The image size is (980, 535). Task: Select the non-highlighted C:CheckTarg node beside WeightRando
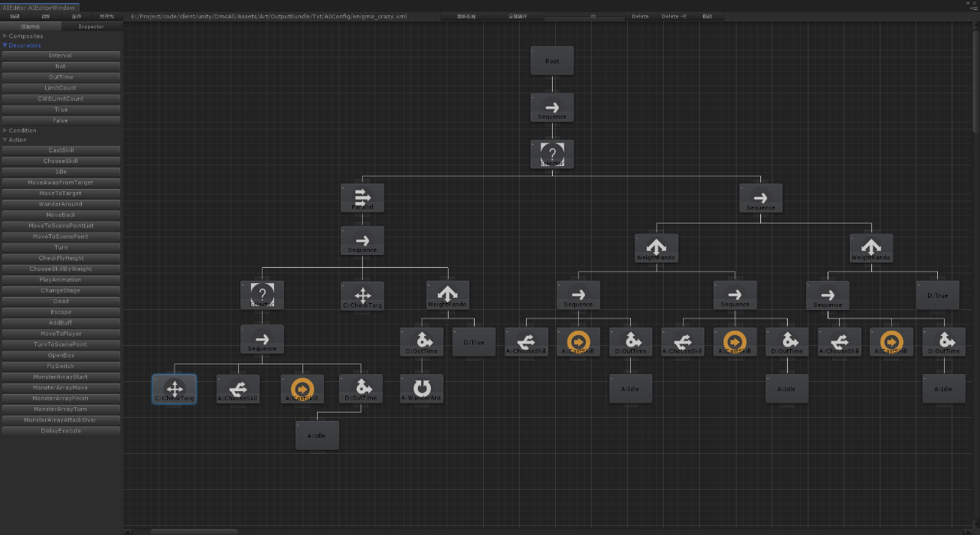click(x=362, y=295)
